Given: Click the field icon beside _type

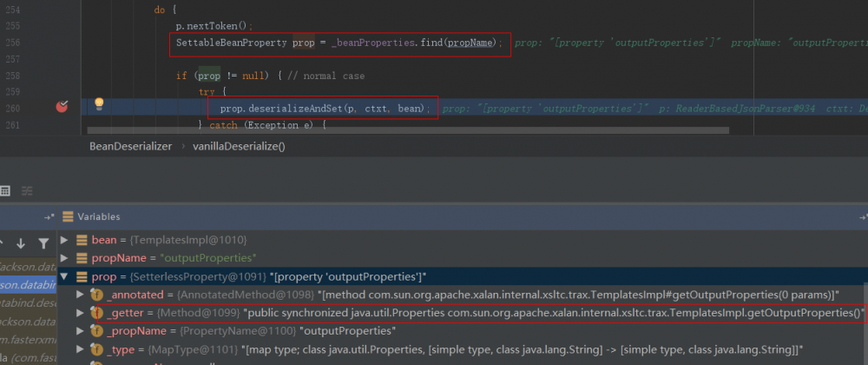Looking at the screenshot, I should coord(97,349).
